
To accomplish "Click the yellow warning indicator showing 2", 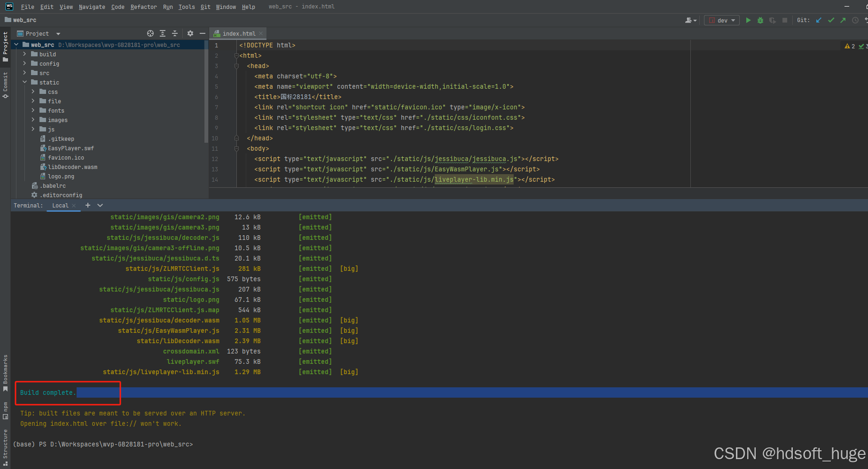I will (850, 46).
